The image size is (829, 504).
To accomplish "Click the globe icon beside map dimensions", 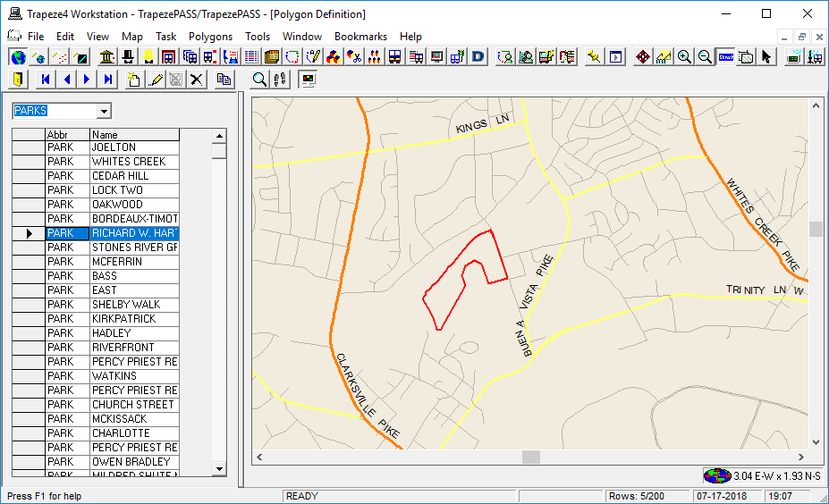I will (x=716, y=475).
